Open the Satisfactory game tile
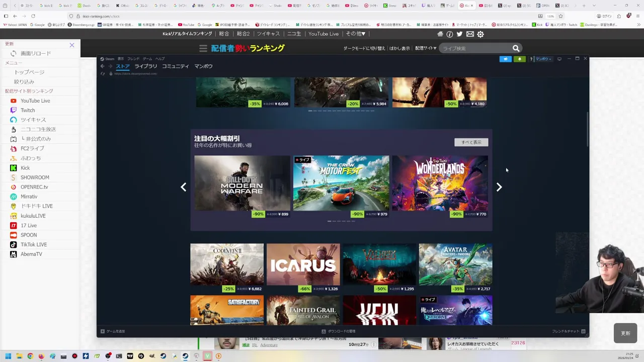The image size is (644, 362). tap(227, 310)
